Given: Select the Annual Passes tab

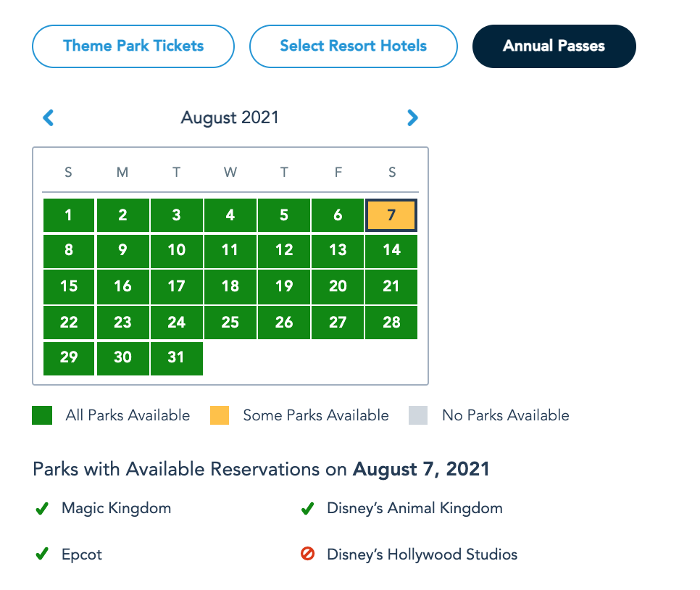Looking at the screenshot, I should tap(554, 46).
